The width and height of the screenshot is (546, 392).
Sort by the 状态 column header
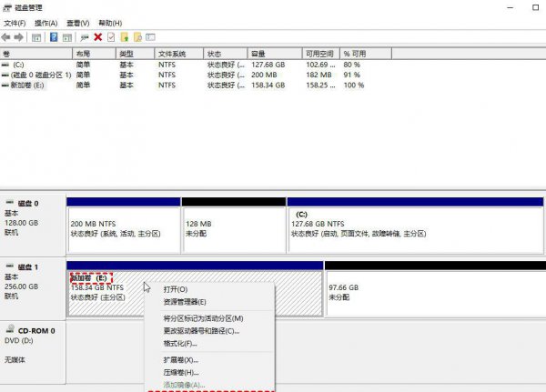226,54
